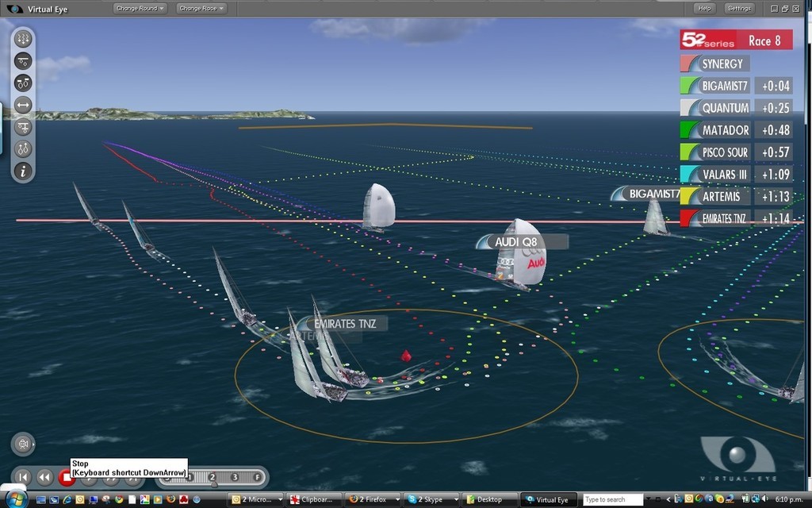Select ARTEMIS in the leaderboard
The image size is (812, 508).
pyautogui.click(x=715, y=197)
